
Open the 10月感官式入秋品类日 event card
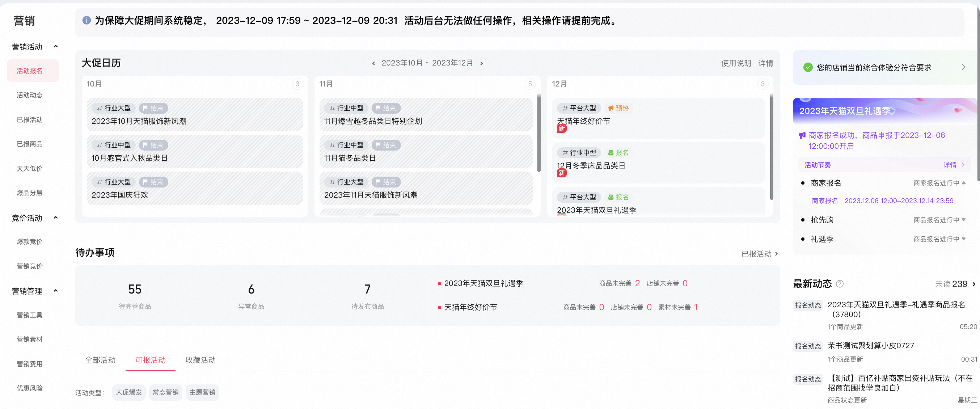pyautogui.click(x=195, y=151)
